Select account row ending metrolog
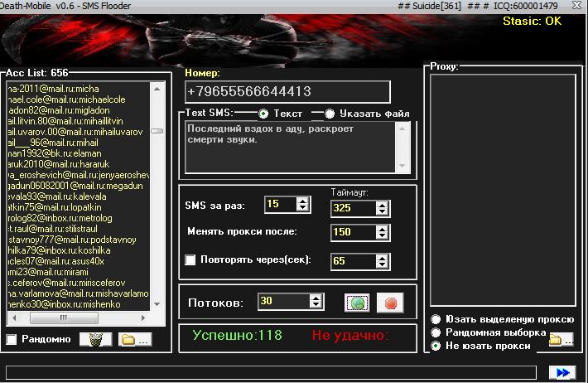The image size is (588, 383). [79, 218]
